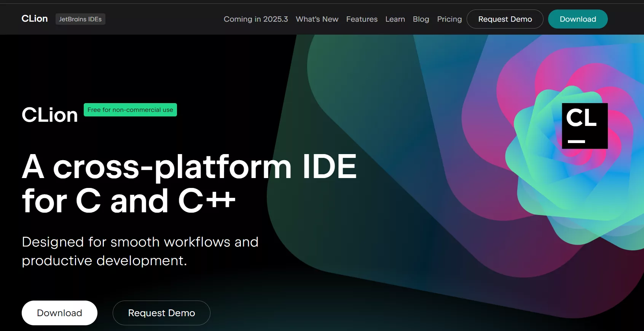Click the black CL product icon
The image size is (644, 331).
point(584,126)
